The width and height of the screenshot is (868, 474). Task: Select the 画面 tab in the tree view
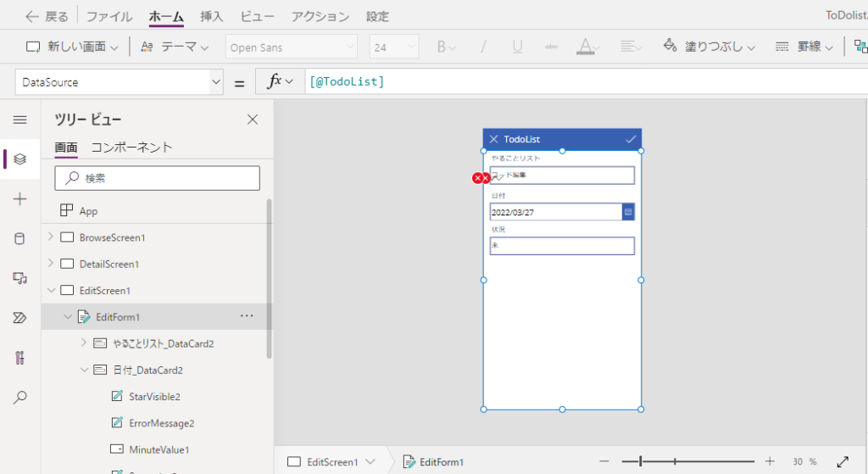coord(66,148)
